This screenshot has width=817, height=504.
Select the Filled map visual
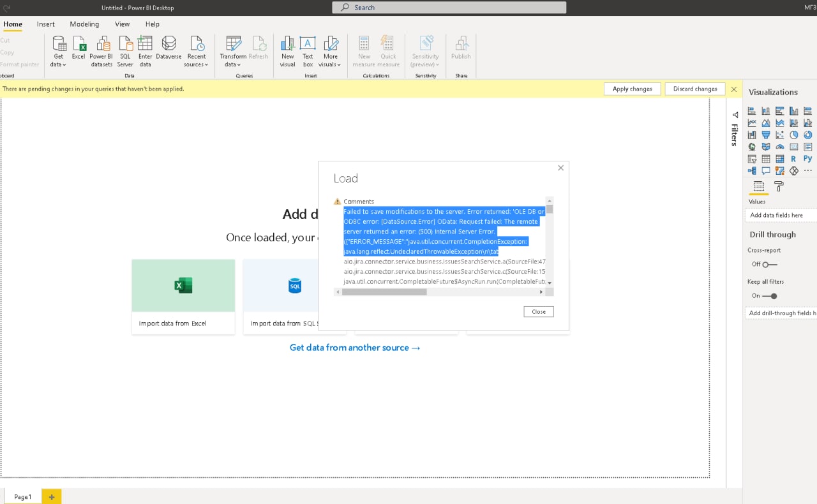click(x=766, y=147)
